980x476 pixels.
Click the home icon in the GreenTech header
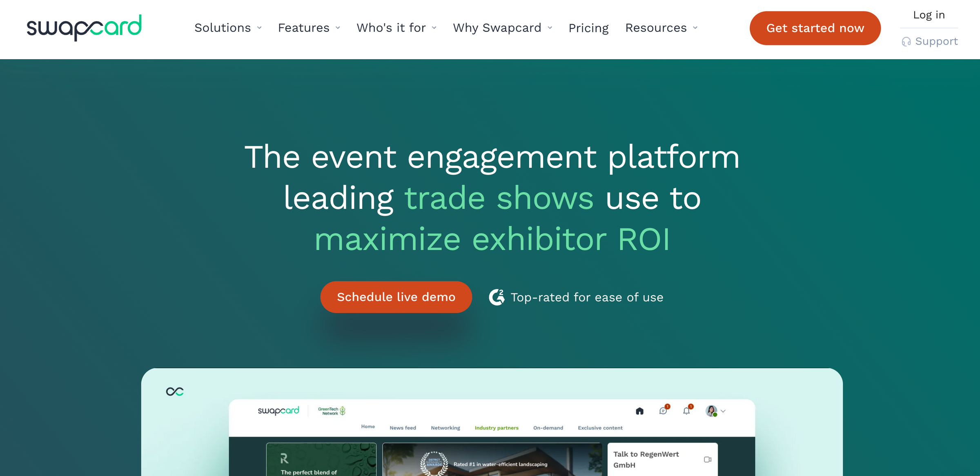tap(639, 411)
